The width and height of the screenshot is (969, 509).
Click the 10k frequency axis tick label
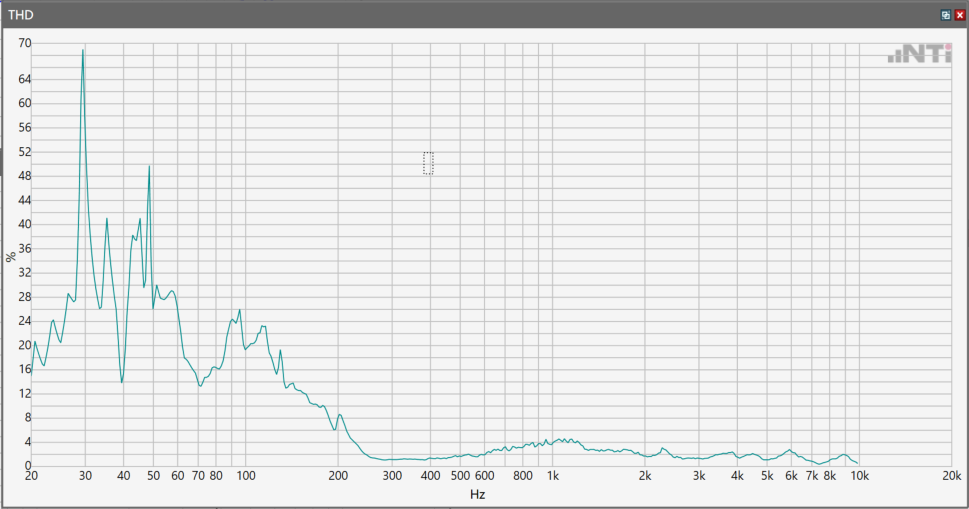tap(859, 476)
